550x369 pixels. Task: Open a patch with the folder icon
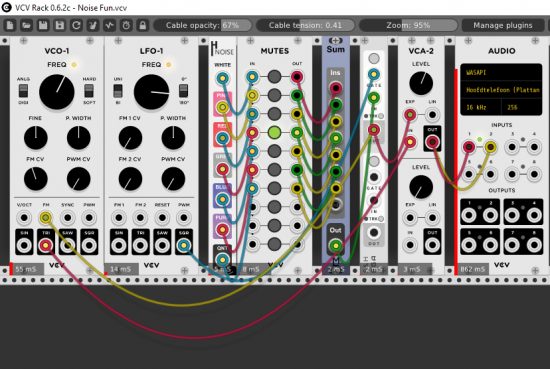(x=26, y=25)
